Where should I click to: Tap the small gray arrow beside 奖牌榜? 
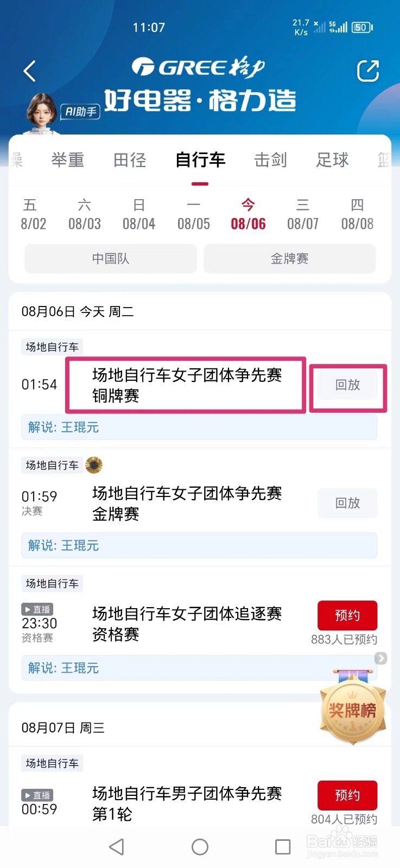click(381, 658)
